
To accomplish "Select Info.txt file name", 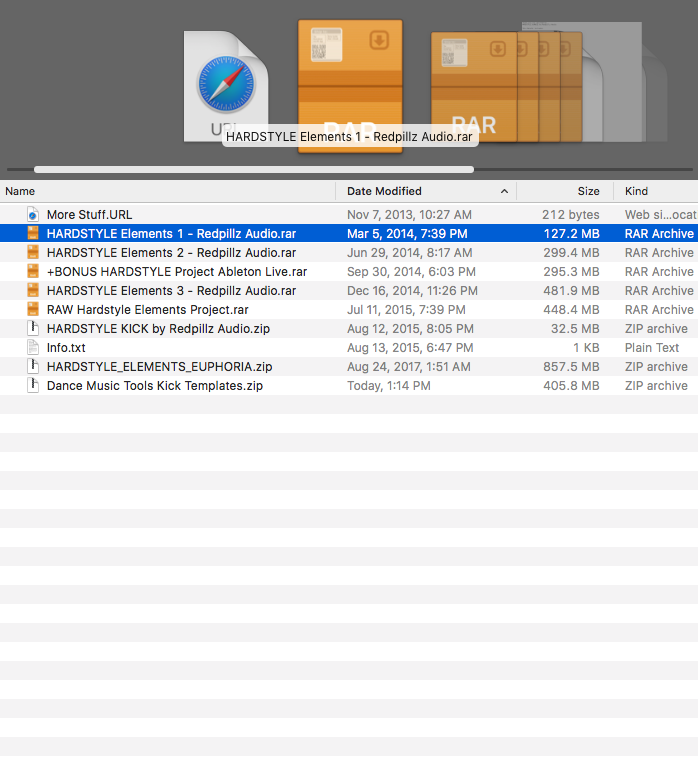I will (x=66, y=348).
